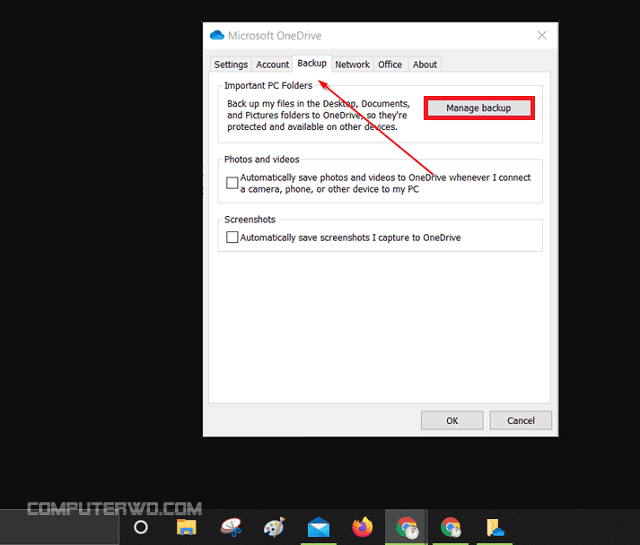Open Paint palette icon on taskbar
The width and height of the screenshot is (640, 545).
coord(274,527)
